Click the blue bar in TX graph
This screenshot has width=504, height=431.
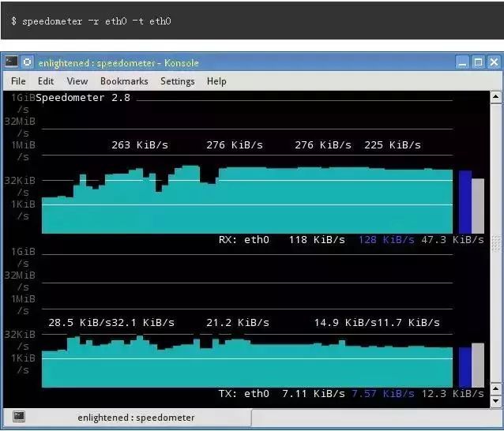click(x=465, y=367)
